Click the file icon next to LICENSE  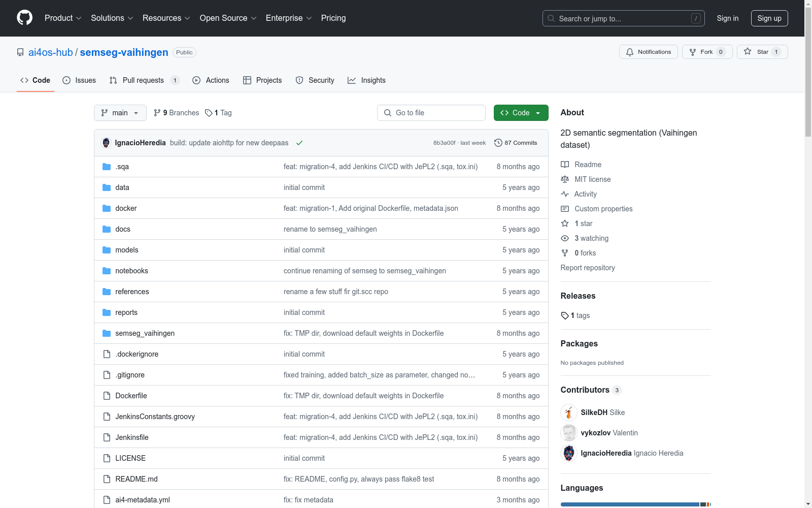tap(107, 458)
